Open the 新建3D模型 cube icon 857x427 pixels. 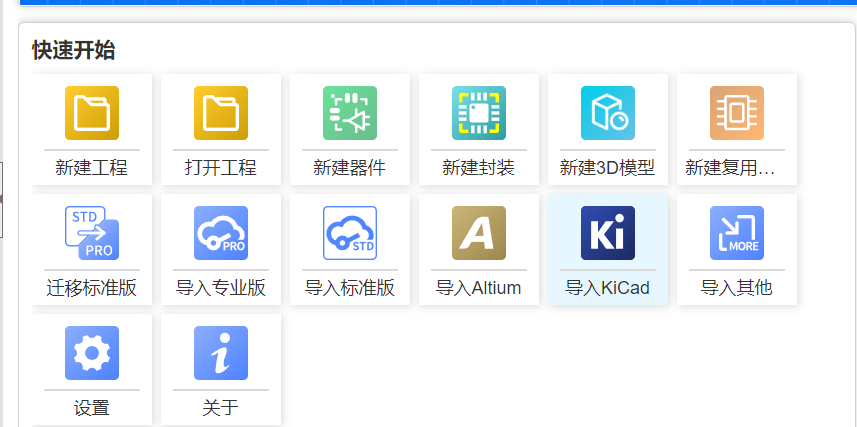point(608,113)
